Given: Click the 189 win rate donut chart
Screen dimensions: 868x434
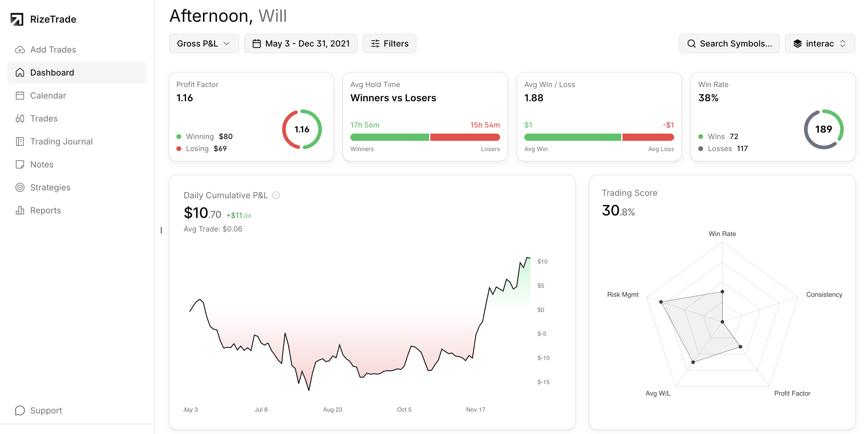Looking at the screenshot, I should [x=823, y=129].
